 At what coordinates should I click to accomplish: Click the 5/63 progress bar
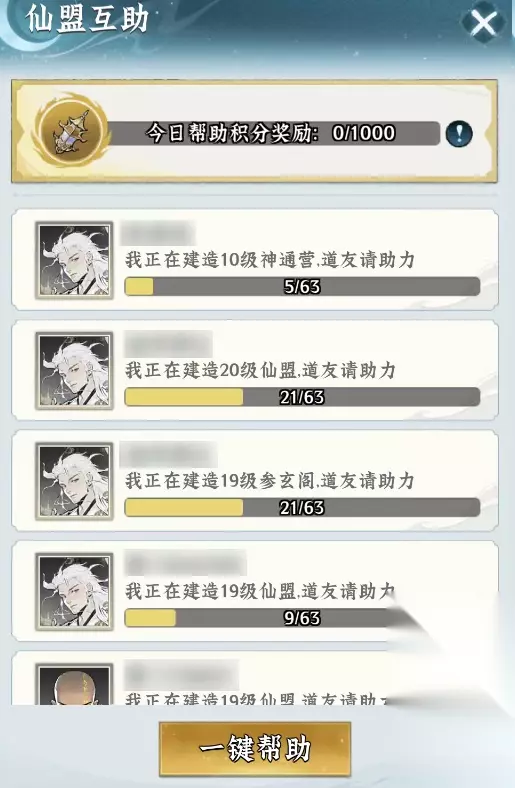tap(302, 286)
